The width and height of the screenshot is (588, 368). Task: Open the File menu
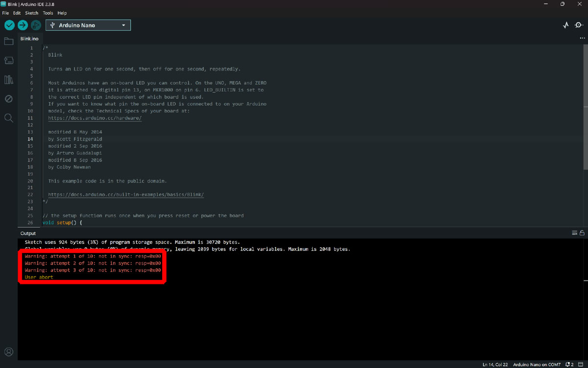tap(5, 13)
